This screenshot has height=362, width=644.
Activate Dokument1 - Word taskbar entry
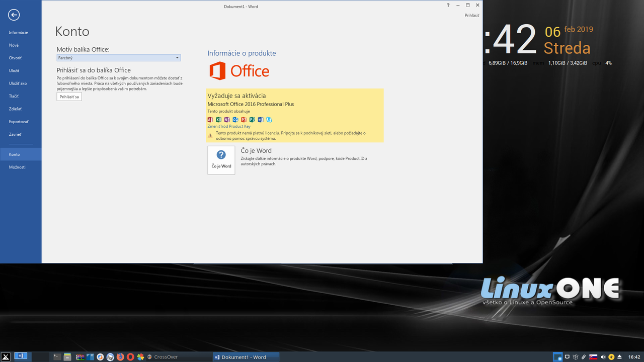click(246, 357)
